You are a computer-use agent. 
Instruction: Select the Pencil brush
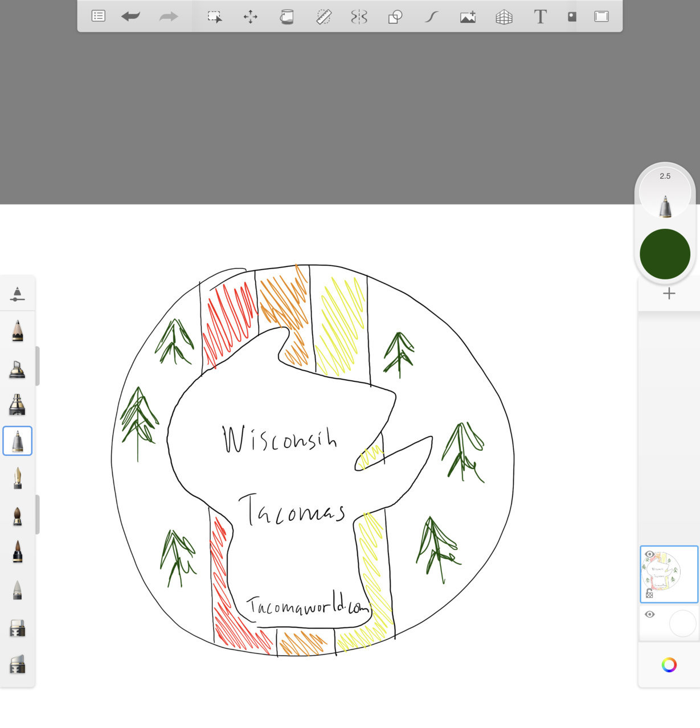coord(18,331)
